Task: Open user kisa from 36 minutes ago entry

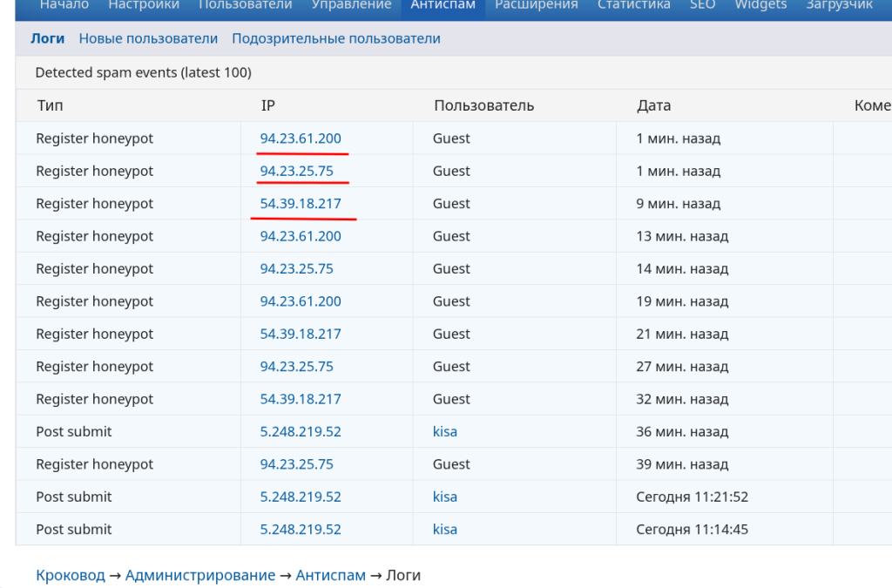Action: point(445,432)
